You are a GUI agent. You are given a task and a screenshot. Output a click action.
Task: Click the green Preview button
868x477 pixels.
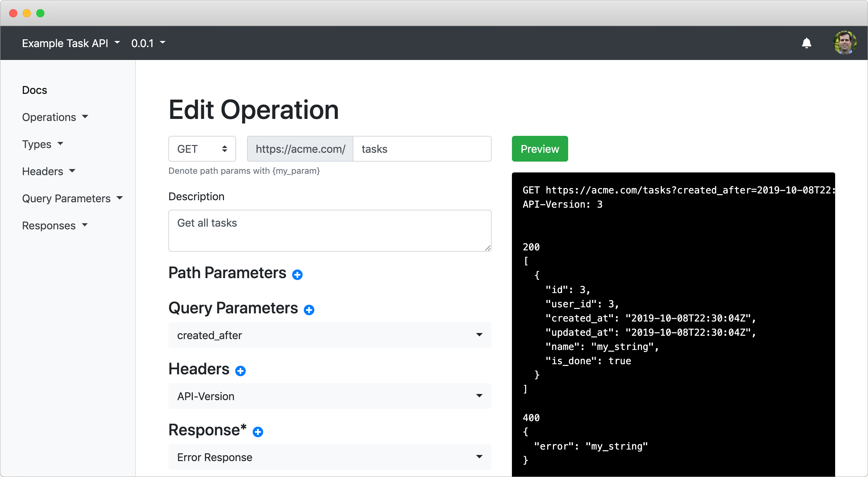539,149
